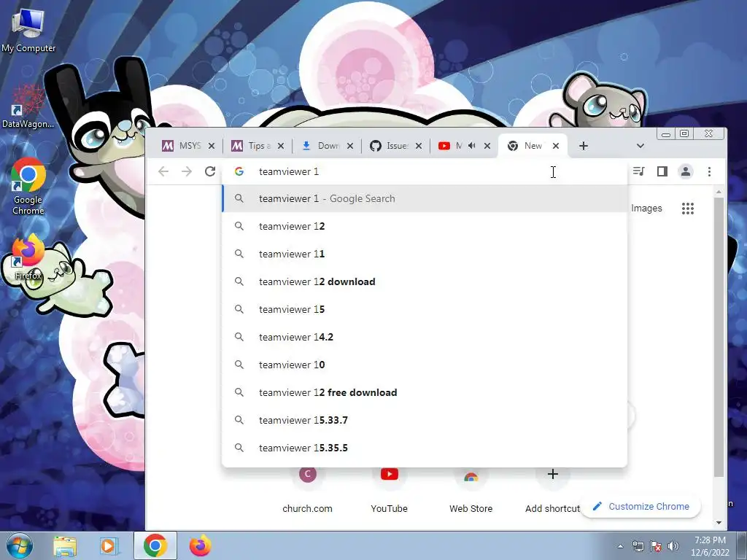Close the New Tab tab
747x560 pixels.
[x=555, y=146]
